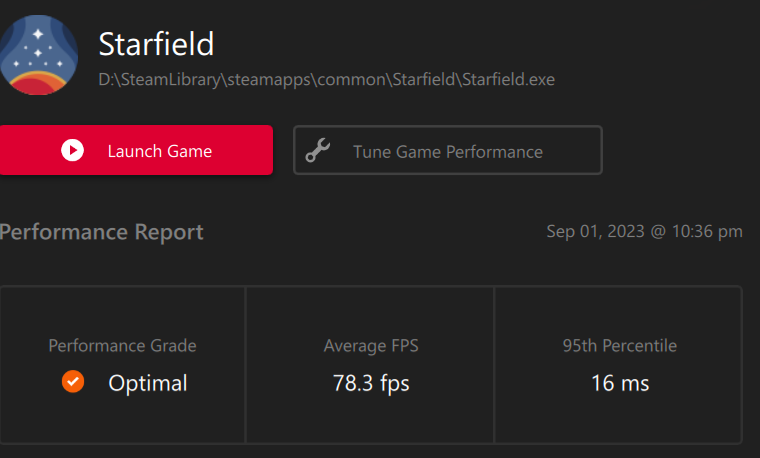
Task: Open Tune Game Performance
Action: [447, 151]
